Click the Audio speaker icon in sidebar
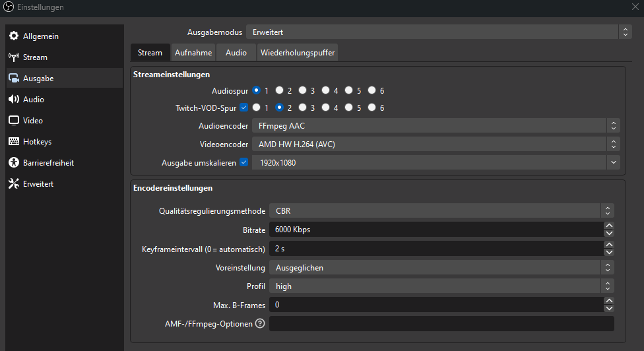The image size is (644, 351). coord(14,99)
